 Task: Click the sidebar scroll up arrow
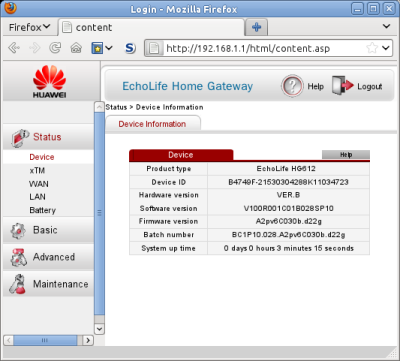tap(99, 107)
